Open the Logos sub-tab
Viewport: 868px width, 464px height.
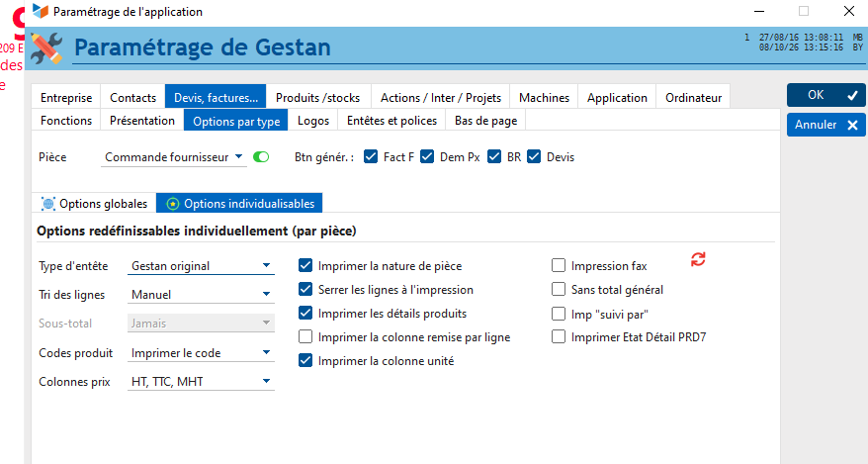(x=313, y=120)
